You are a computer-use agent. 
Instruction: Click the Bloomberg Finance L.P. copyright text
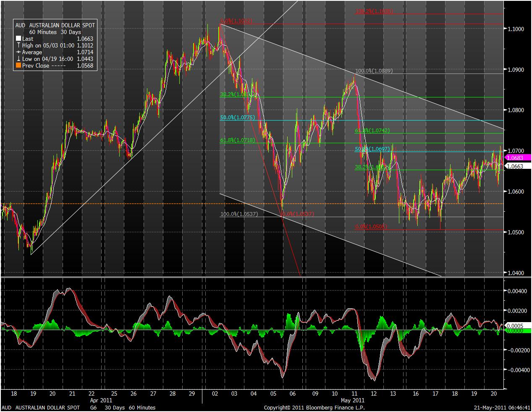point(314,408)
